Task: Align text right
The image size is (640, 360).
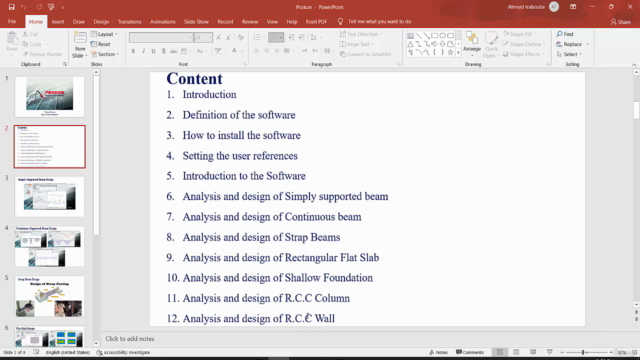Action: click(x=277, y=51)
